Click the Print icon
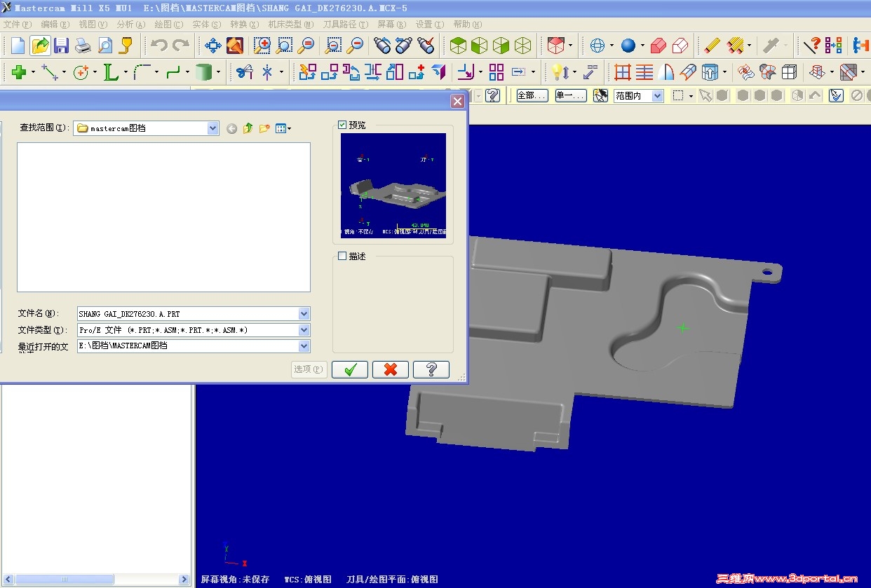The image size is (871, 588). point(83,46)
